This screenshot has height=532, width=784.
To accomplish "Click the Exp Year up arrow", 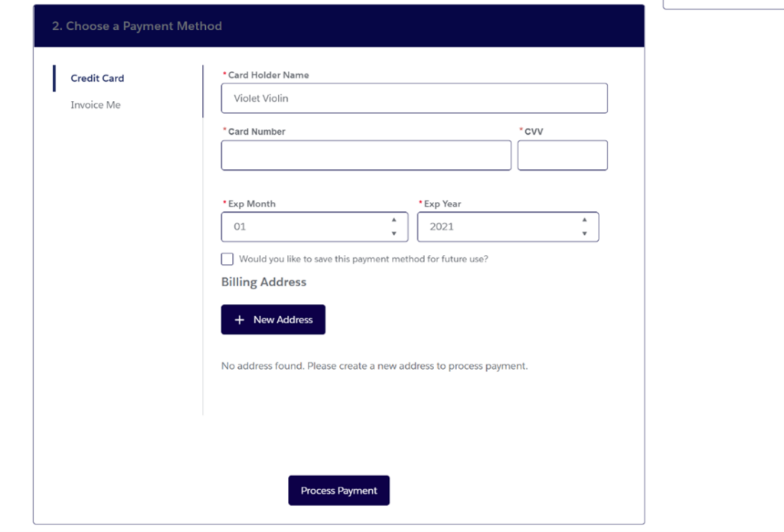I will tap(584, 220).
